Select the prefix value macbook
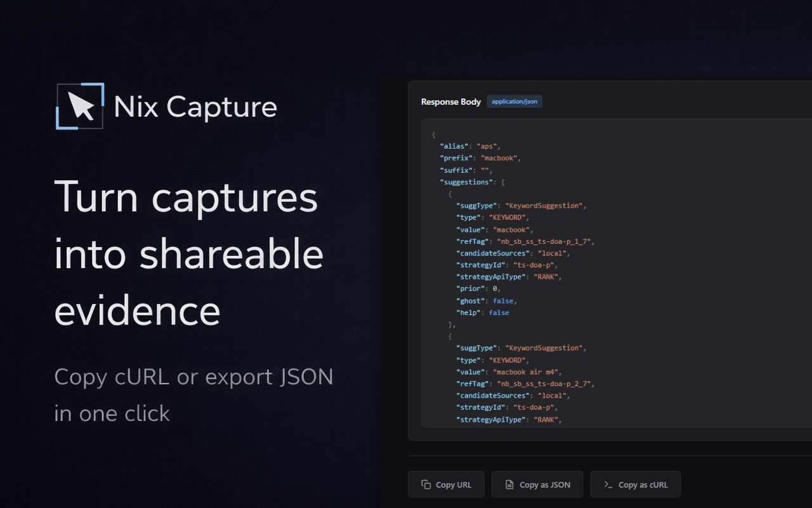The image size is (812, 508). pyautogui.click(x=499, y=157)
